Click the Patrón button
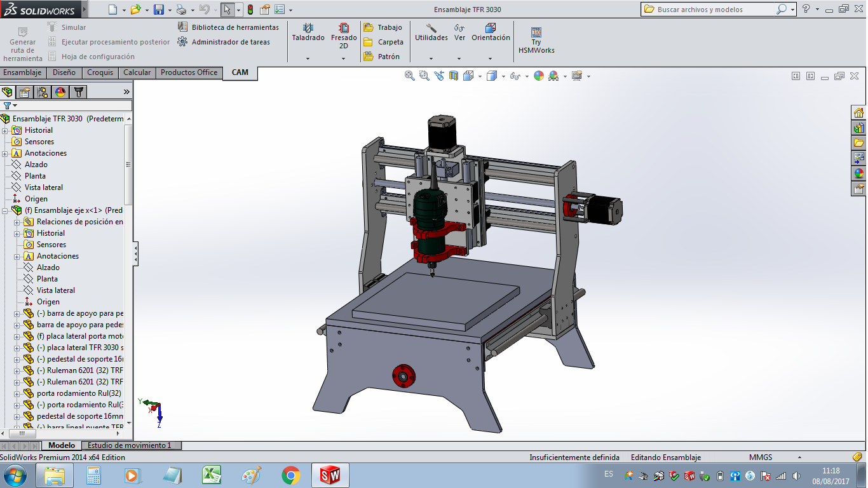868x488 pixels. point(382,57)
